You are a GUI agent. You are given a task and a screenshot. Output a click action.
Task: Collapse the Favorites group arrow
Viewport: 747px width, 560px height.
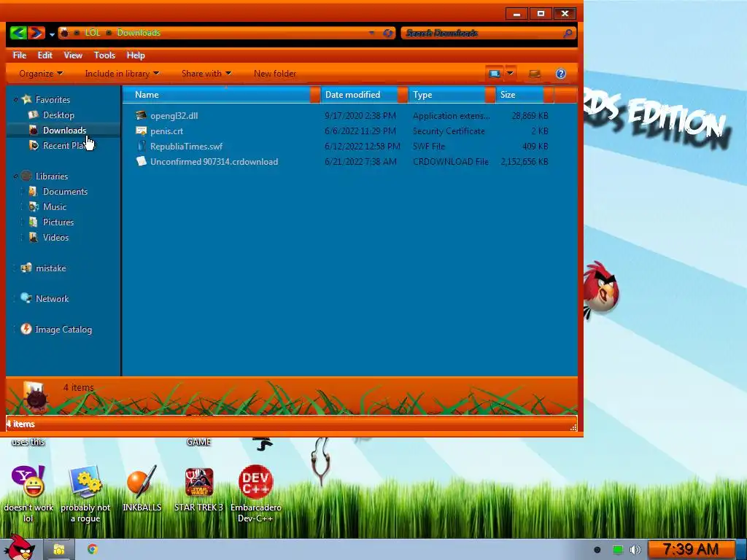click(x=16, y=99)
